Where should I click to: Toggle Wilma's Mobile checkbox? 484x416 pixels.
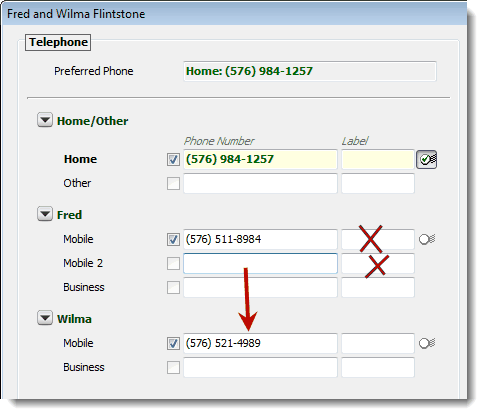tap(173, 344)
